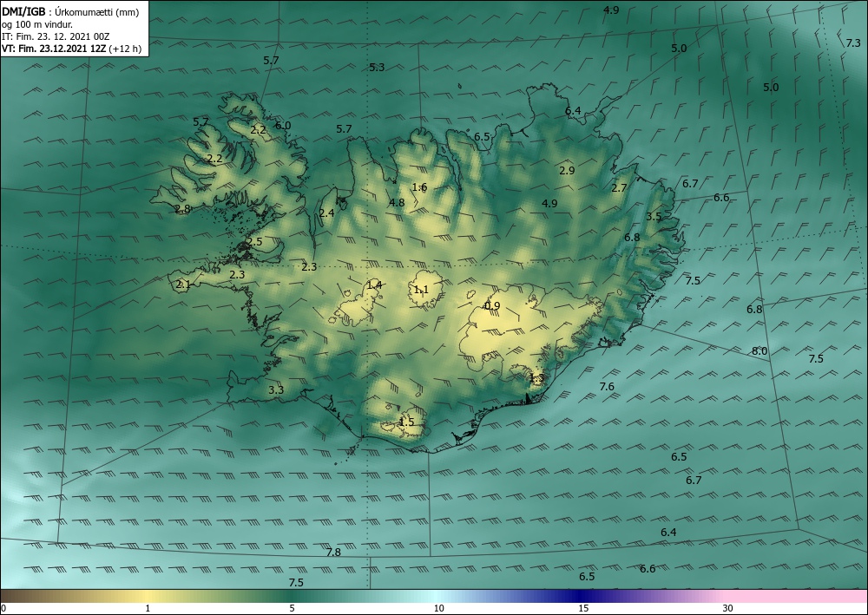Click the 1.6 value label
The width and height of the screenshot is (868, 615).
[419, 187]
